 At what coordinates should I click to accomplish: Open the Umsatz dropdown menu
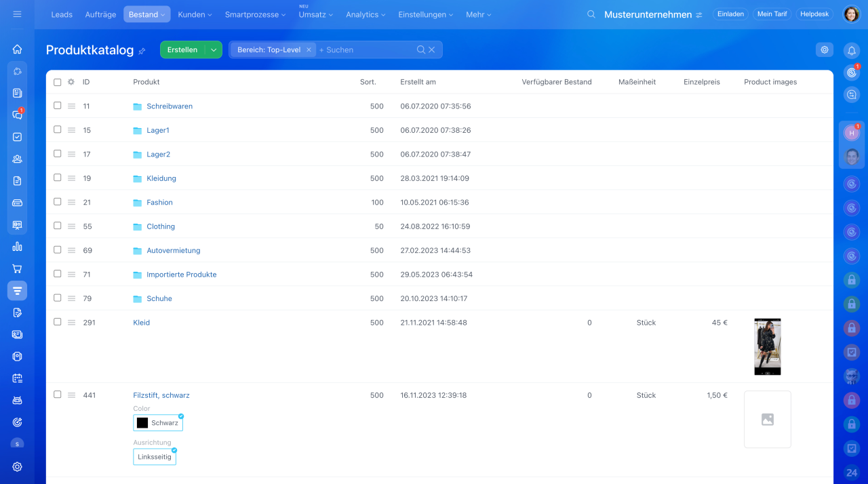click(315, 14)
